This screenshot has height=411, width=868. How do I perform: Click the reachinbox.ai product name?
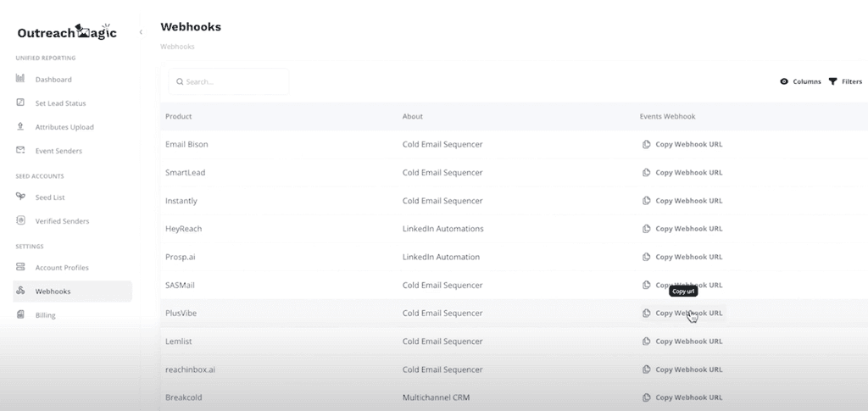coord(190,369)
